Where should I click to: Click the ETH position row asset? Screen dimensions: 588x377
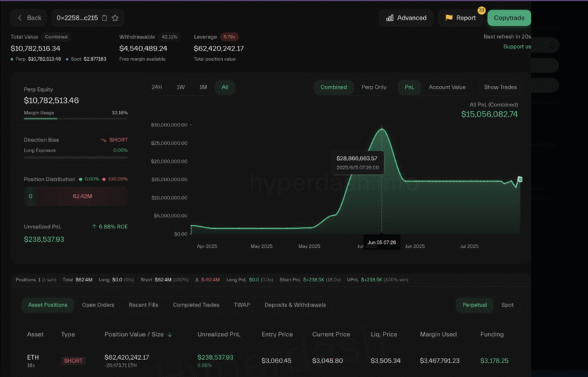point(33,357)
